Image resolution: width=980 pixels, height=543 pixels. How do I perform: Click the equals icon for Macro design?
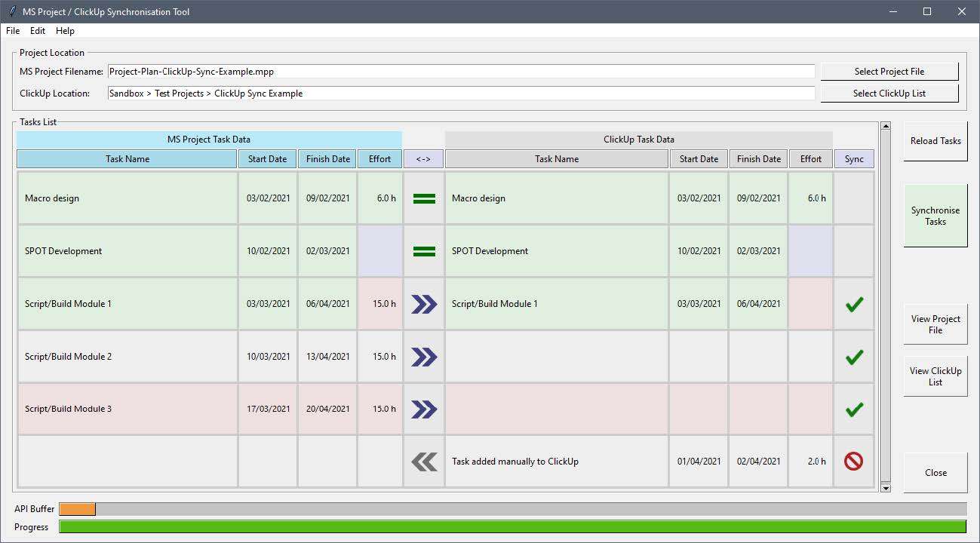(x=424, y=198)
